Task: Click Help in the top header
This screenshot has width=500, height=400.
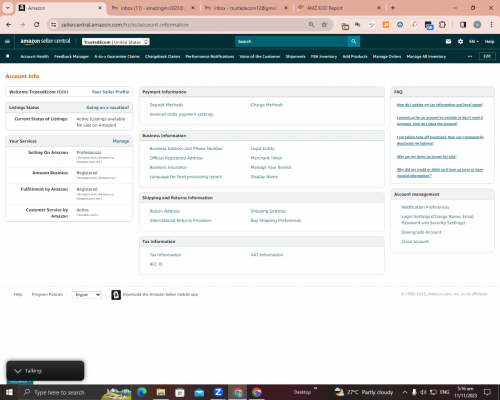Action: [x=489, y=42]
